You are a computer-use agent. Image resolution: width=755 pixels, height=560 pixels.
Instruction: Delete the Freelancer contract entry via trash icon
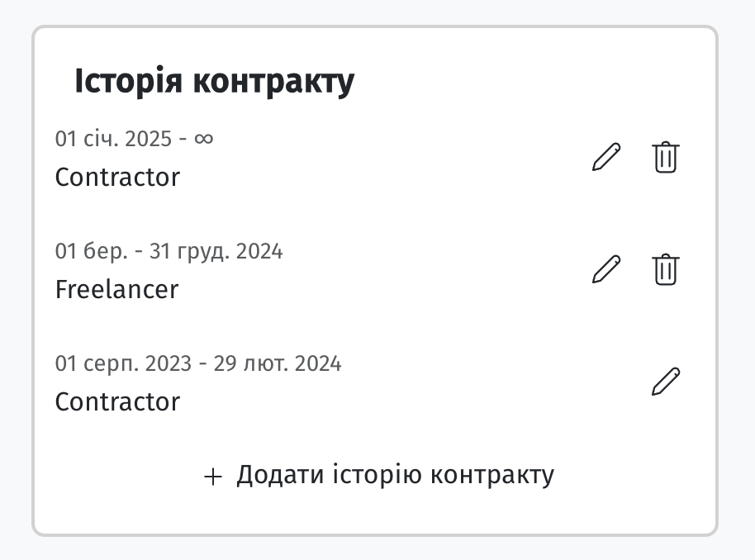(x=666, y=269)
